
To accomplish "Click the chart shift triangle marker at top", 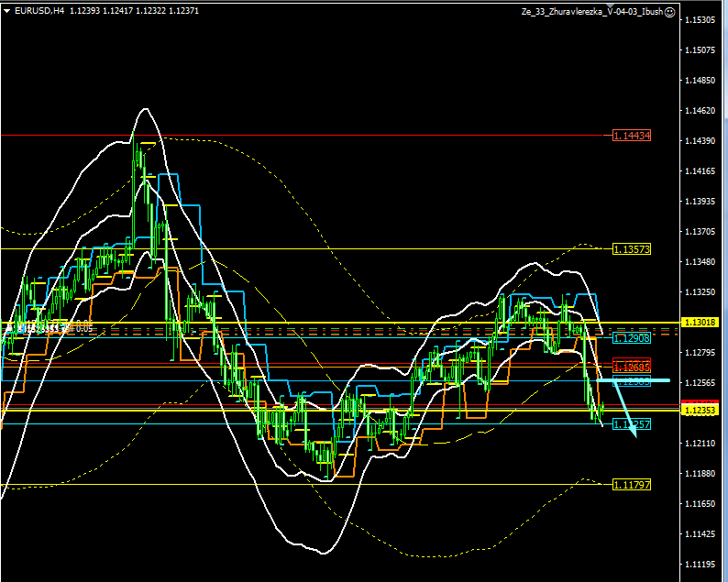I will point(610,5).
